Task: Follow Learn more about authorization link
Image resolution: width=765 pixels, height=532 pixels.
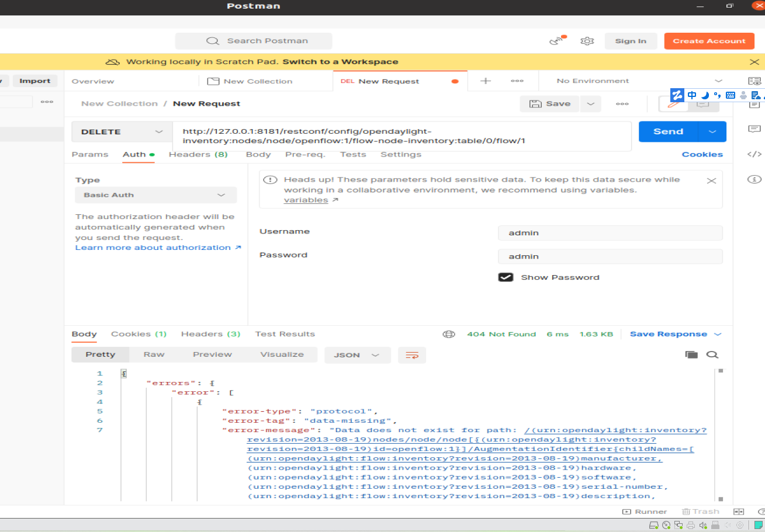Action: [158, 248]
